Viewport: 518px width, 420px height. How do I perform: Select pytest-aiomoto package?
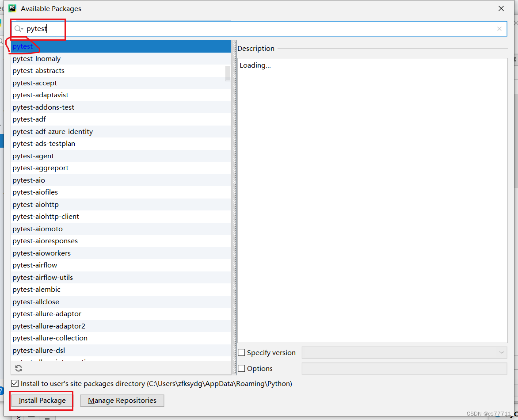pos(121,229)
